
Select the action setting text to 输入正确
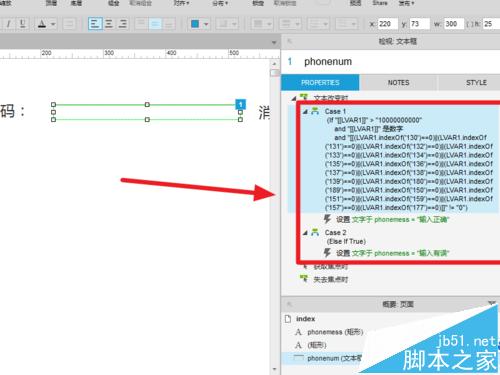pyautogui.click(x=393, y=219)
